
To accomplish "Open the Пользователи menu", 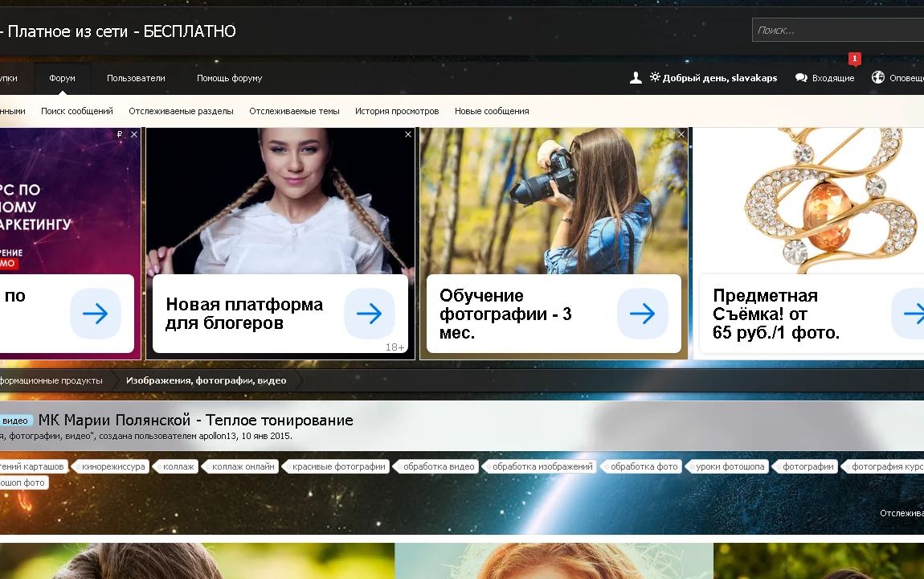I will click(x=136, y=78).
